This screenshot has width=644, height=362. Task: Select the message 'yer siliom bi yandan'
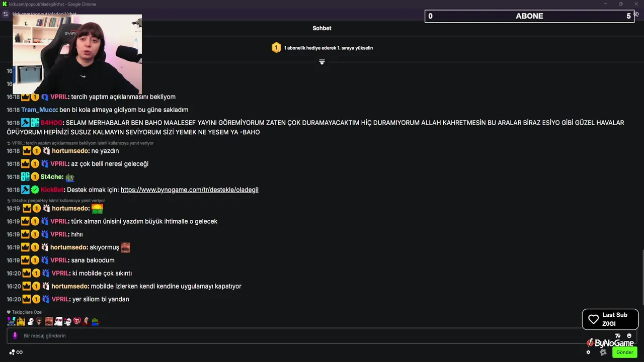coord(101,299)
